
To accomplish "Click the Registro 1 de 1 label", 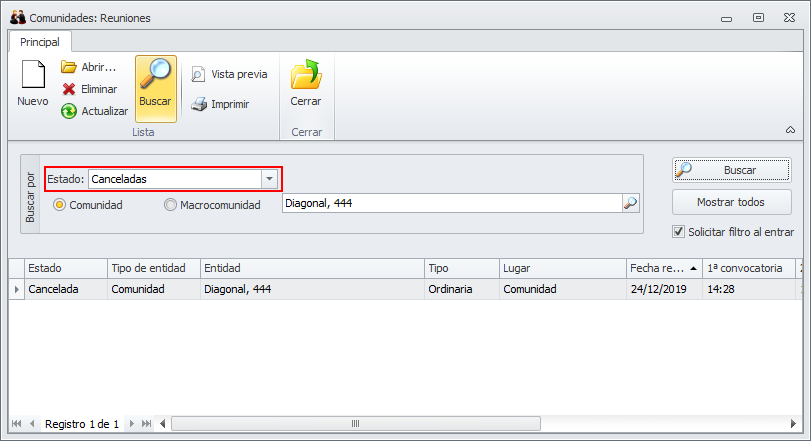I will pyautogui.click(x=82, y=424).
